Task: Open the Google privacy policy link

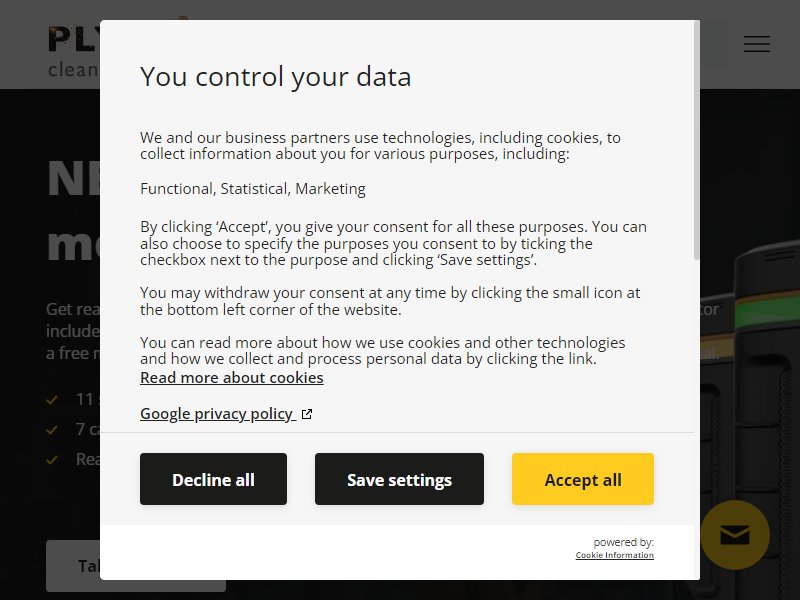Action: [x=217, y=414]
